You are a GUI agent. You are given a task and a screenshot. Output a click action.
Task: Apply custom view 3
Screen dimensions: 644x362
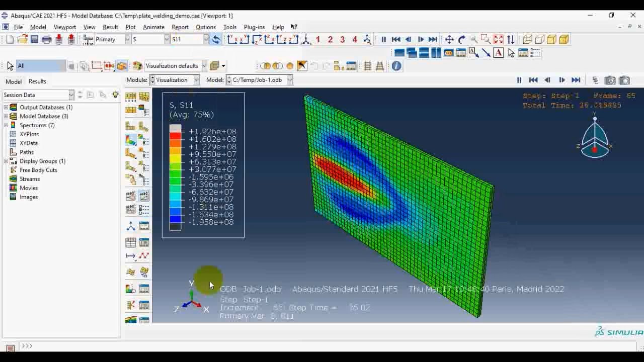(x=342, y=39)
